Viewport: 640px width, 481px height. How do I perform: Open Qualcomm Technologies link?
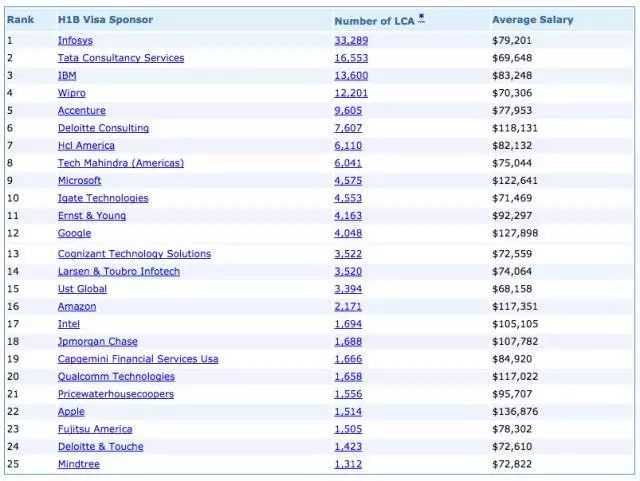pos(116,376)
